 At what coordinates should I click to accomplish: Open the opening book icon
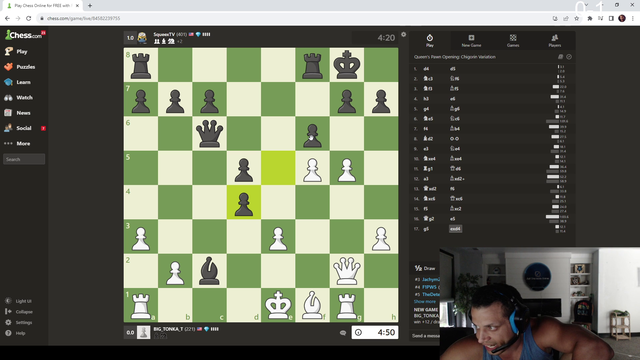tap(560, 57)
